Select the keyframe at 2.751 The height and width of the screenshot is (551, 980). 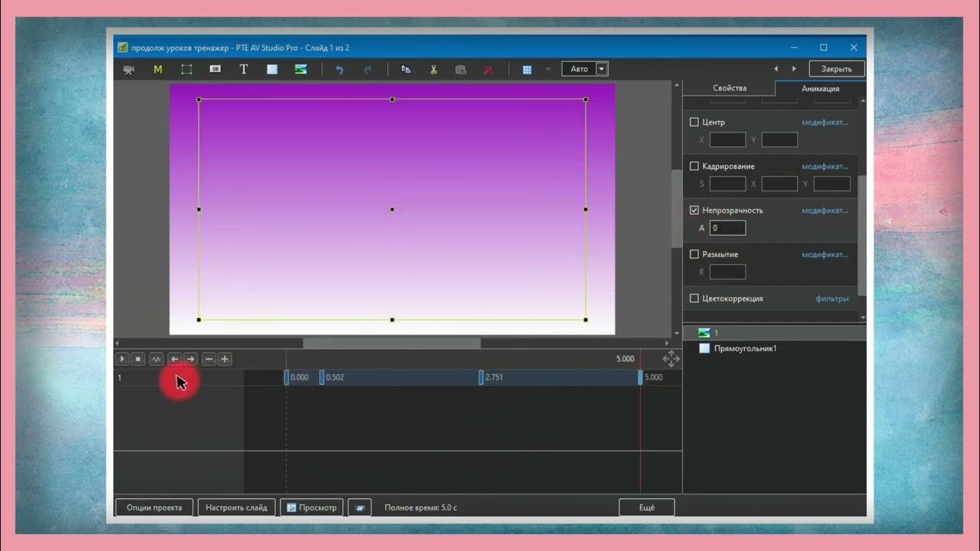[x=481, y=377]
